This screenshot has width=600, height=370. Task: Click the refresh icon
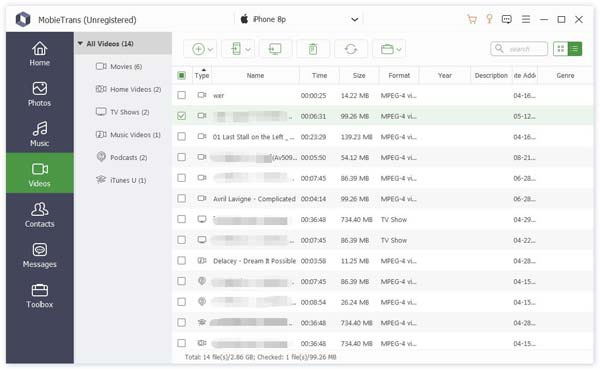[351, 49]
